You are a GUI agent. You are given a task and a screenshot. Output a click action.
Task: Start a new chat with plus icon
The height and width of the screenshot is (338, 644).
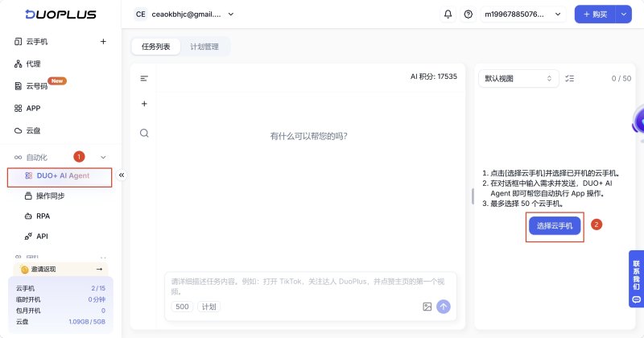(144, 104)
